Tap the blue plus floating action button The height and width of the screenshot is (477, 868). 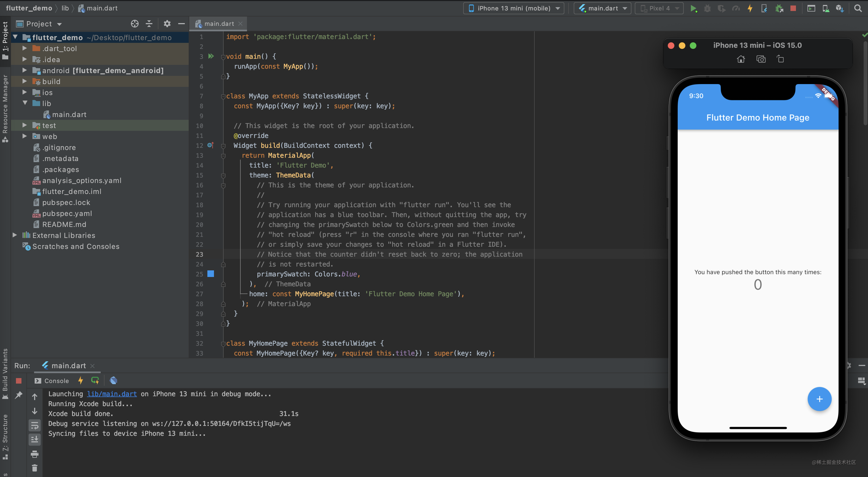coord(820,399)
